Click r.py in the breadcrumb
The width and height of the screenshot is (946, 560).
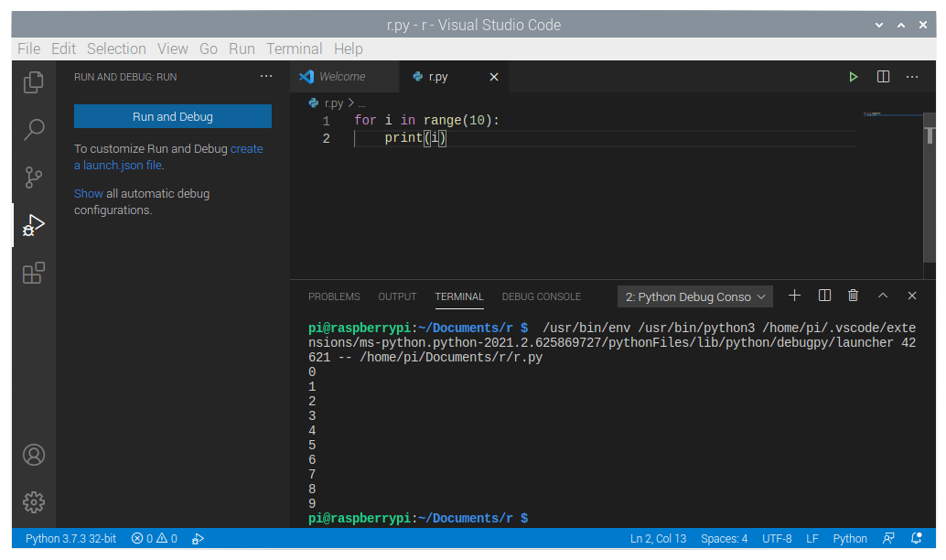click(334, 103)
